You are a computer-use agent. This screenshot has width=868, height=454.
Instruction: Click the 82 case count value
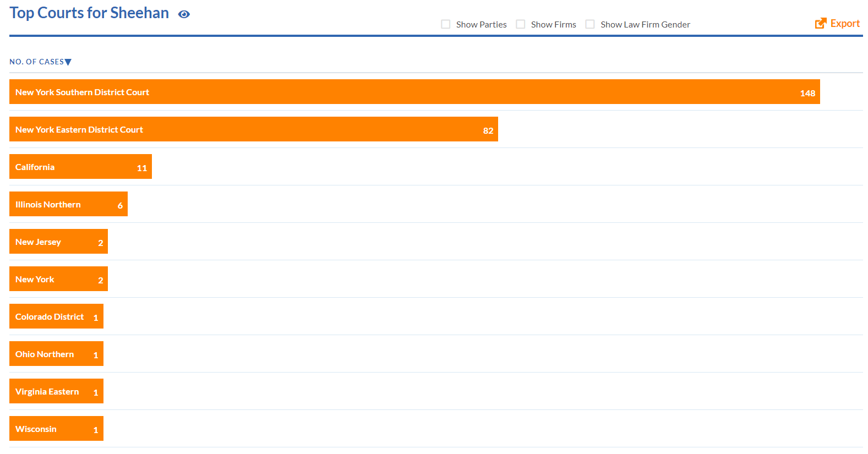point(488,131)
